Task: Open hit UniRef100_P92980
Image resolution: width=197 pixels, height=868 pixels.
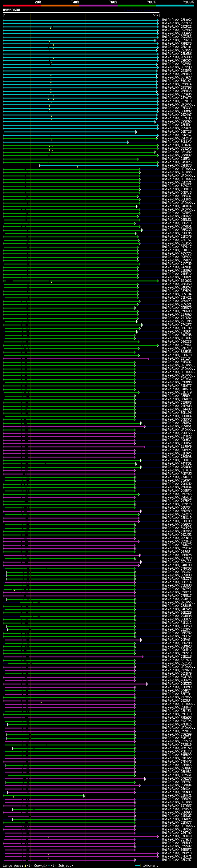Action: pyautogui.click(x=177, y=30)
